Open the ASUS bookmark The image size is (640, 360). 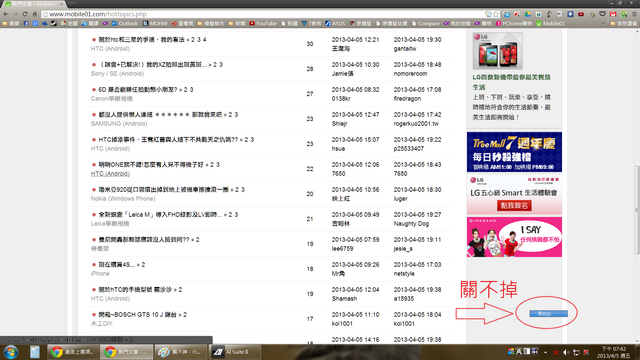(335, 24)
